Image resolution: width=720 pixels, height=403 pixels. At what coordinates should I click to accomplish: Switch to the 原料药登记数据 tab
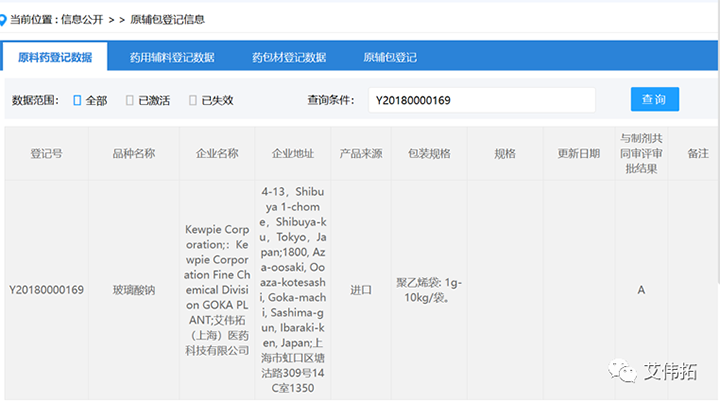click(x=56, y=57)
